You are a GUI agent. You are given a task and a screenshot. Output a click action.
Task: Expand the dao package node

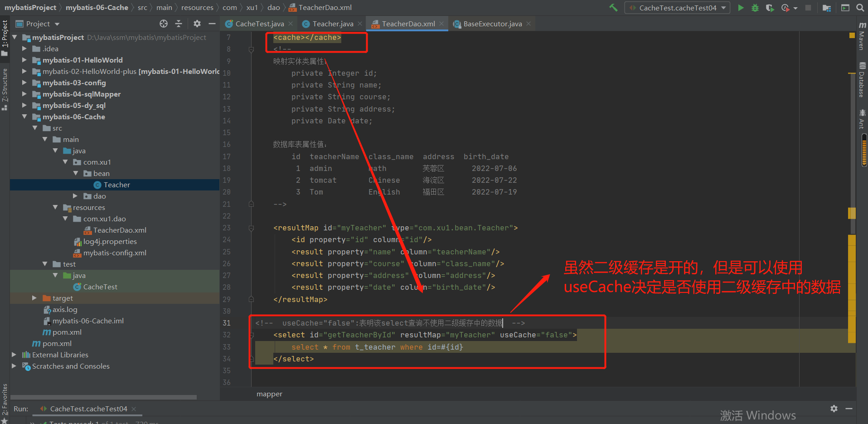pyautogui.click(x=75, y=196)
